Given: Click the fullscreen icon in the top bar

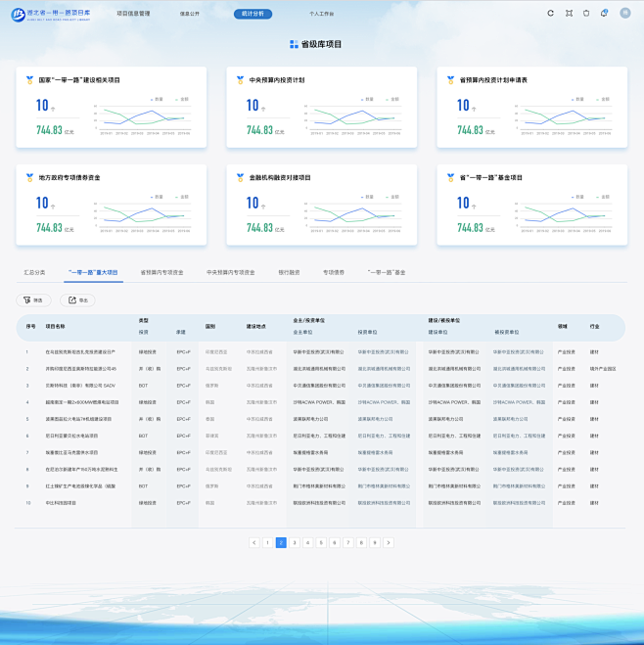Looking at the screenshot, I should coord(569,13).
